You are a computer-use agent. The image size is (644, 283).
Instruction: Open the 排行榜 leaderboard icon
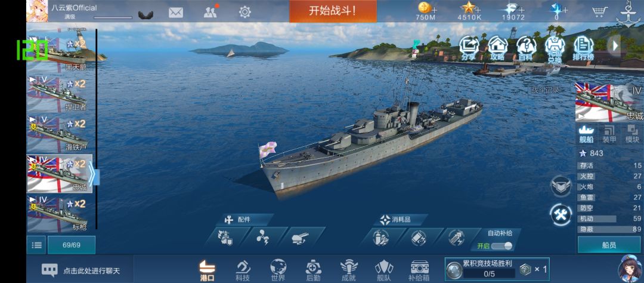[583, 48]
